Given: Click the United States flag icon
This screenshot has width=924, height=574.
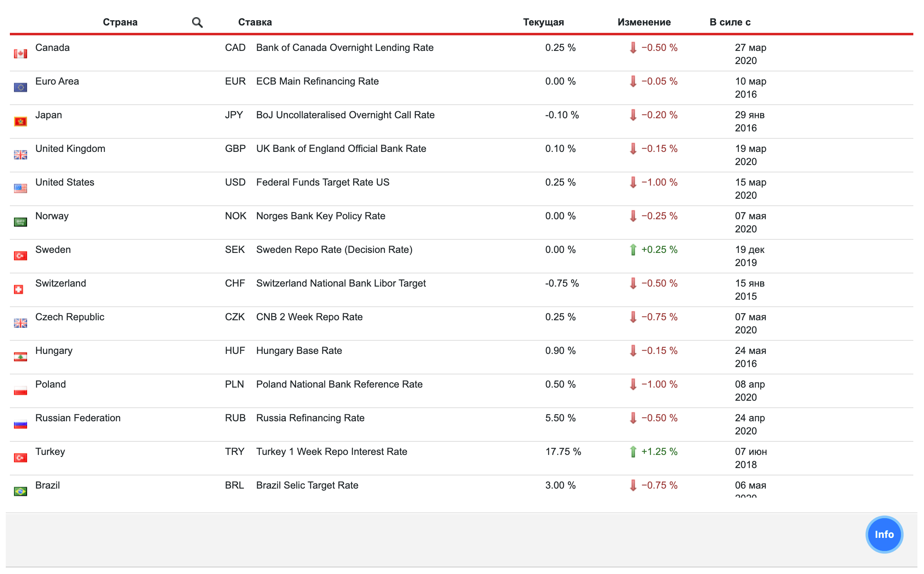Looking at the screenshot, I should coord(20,188).
